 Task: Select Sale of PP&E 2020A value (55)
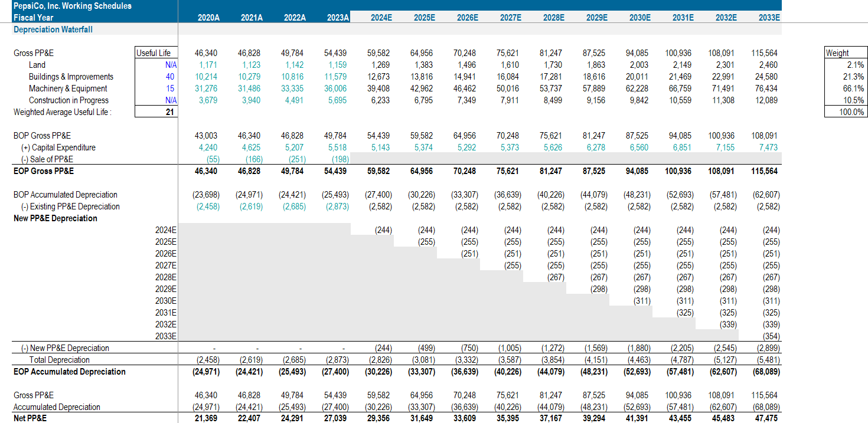coord(213,159)
